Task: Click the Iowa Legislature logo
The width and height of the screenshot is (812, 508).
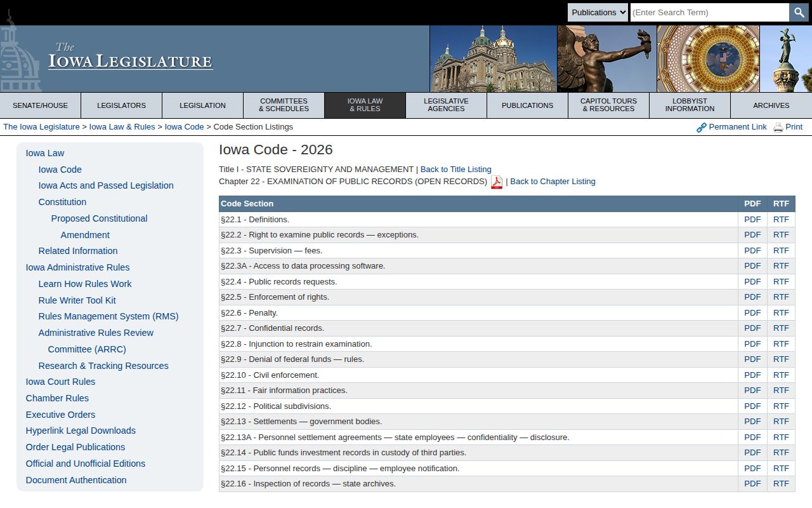Action: (x=130, y=57)
